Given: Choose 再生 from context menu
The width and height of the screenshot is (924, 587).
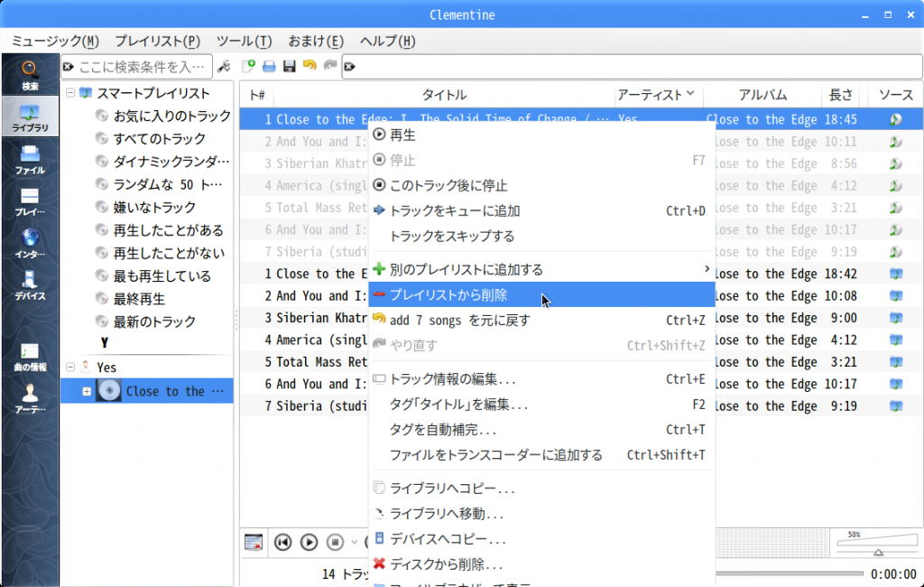Looking at the screenshot, I should (x=541, y=135).
